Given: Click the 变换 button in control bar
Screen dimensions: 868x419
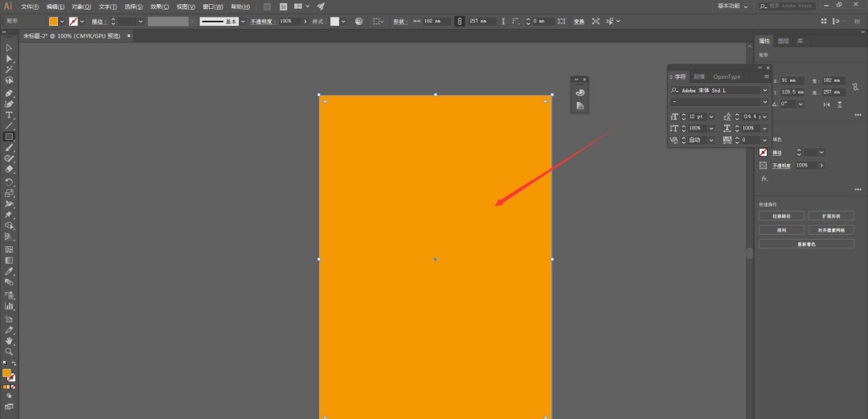Looking at the screenshot, I should 579,21.
